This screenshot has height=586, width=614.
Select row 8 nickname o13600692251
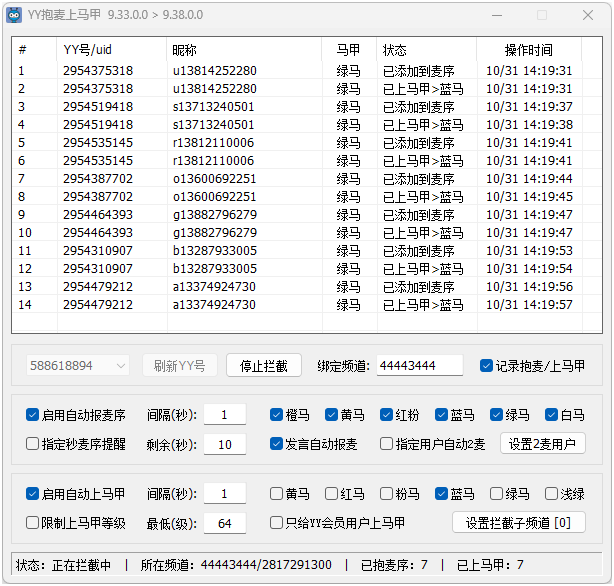(215, 197)
